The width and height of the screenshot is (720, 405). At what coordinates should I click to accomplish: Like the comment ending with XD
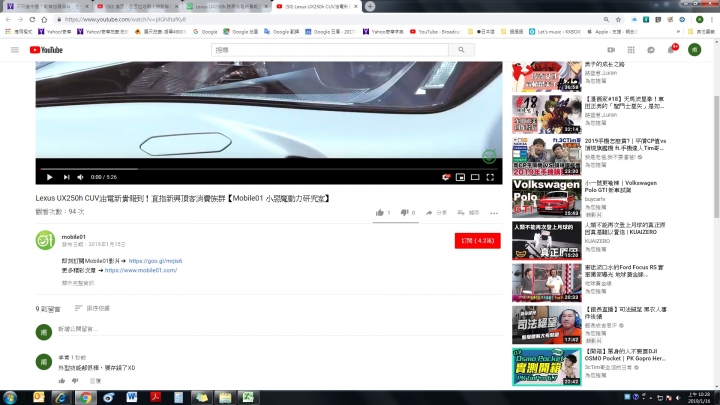62,381
